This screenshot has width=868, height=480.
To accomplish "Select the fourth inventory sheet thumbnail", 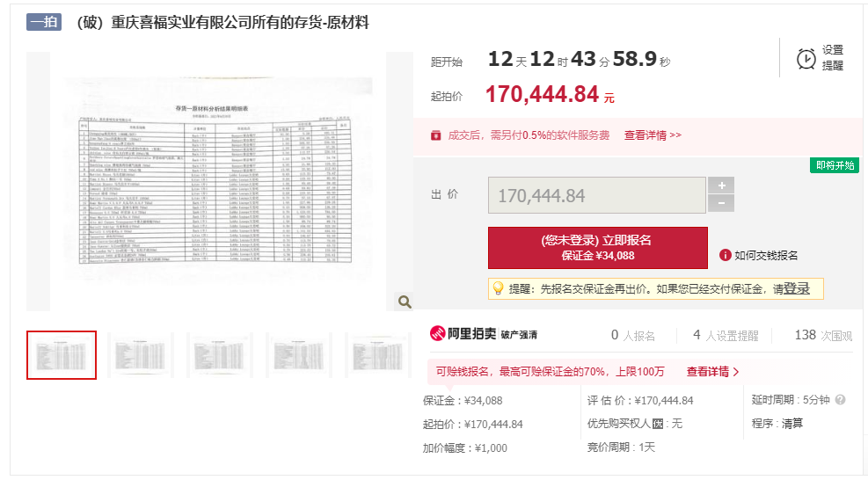I will 299,355.
